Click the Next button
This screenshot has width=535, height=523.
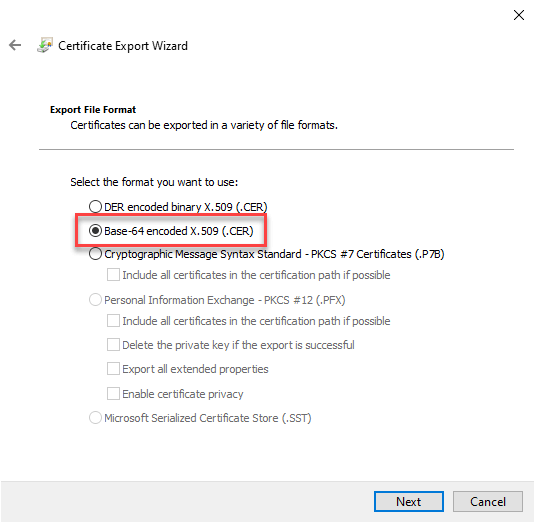coord(409,502)
